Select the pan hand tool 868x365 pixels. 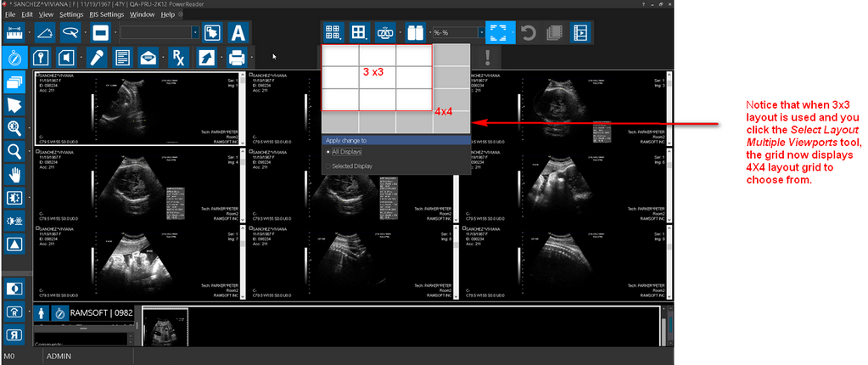coord(14,176)
